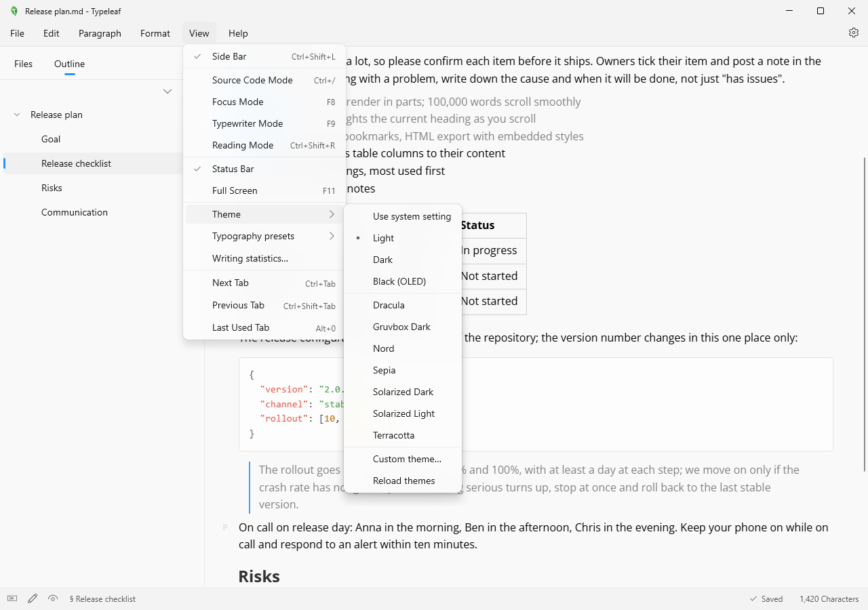Image resolution: width=868 pixels, height=610 pixels.
Task: Go to Next Tab
Action: pyautogui.click(x=264, y=283)
